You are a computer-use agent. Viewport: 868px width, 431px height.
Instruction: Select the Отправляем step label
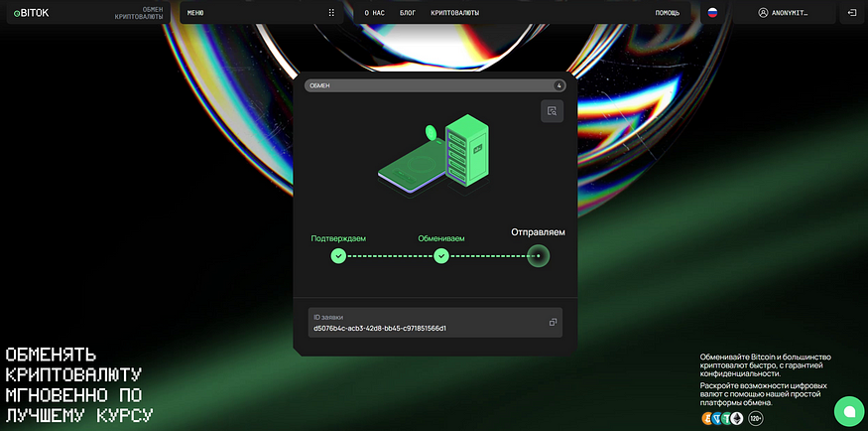[538, 232]
